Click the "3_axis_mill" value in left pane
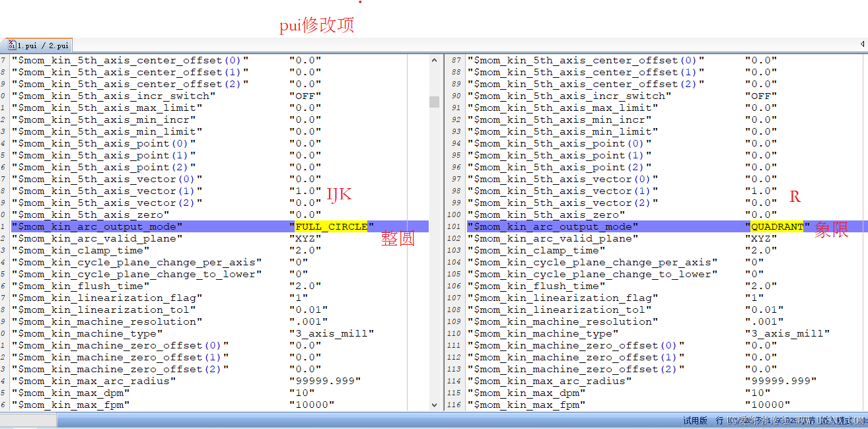This screenshot has width=868, height=429. pyautogui.click(x=332, y=333)
